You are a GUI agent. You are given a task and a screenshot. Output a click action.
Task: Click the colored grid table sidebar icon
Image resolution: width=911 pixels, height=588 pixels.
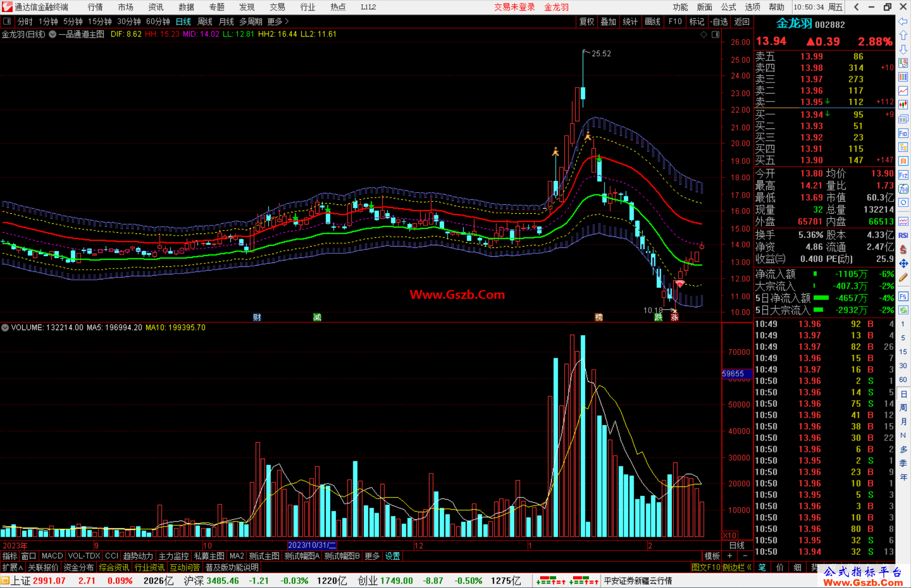point(903,77)
